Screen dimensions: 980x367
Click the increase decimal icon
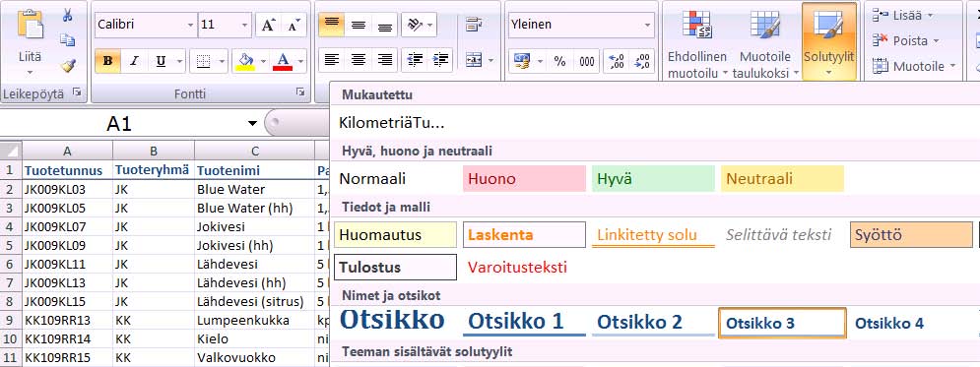[617, 61]
